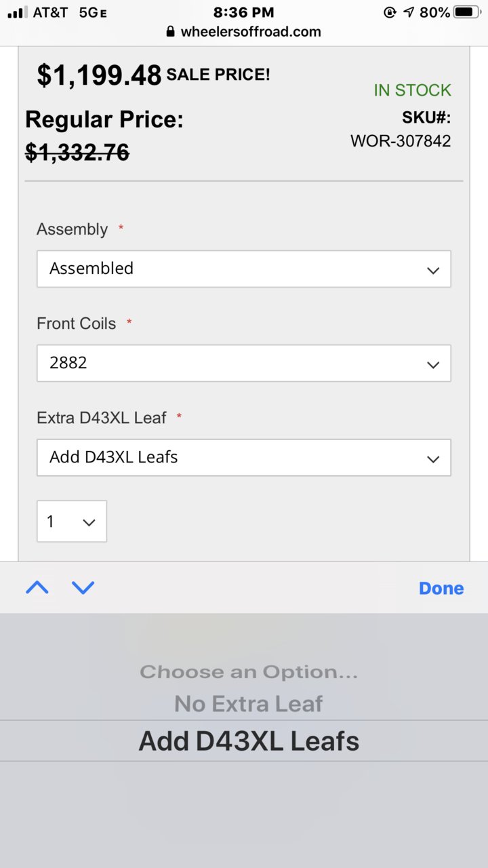Tap Done to close the picker
Viewport: 488px width, 868px height.
click(441, 588)
